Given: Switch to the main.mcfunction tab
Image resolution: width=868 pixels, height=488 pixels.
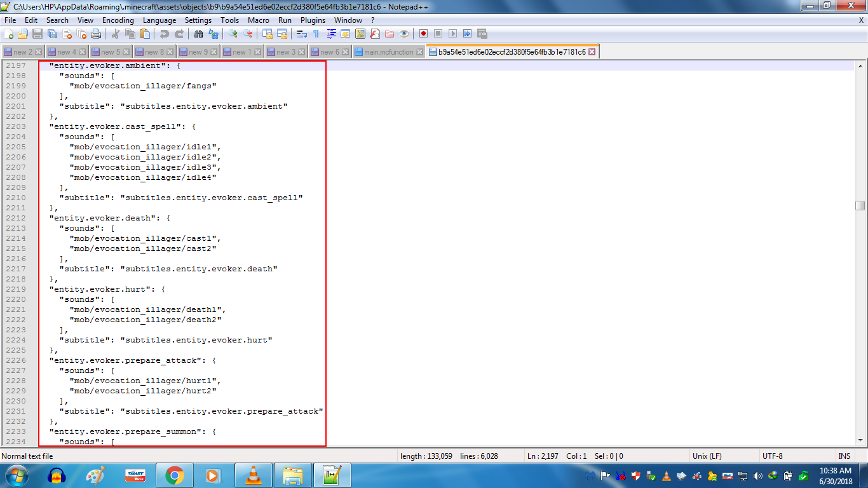Looking at the screenshot, I should coord(388,52).
